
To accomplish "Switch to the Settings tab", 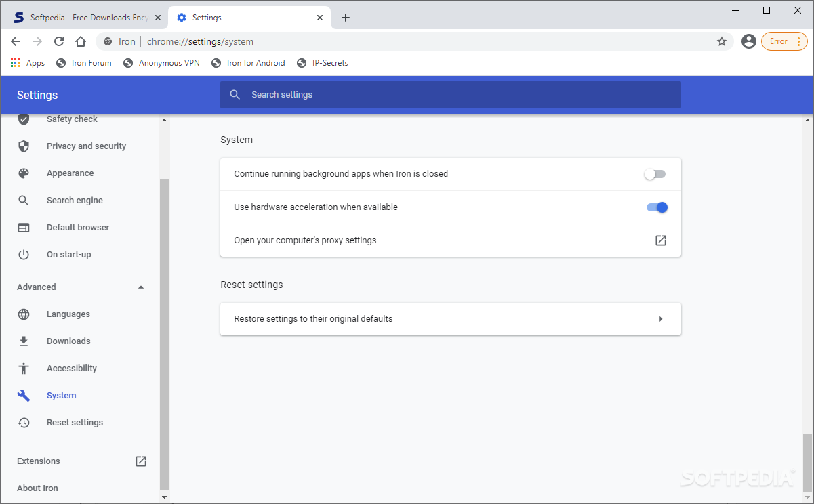I will (x=249, y=18).
